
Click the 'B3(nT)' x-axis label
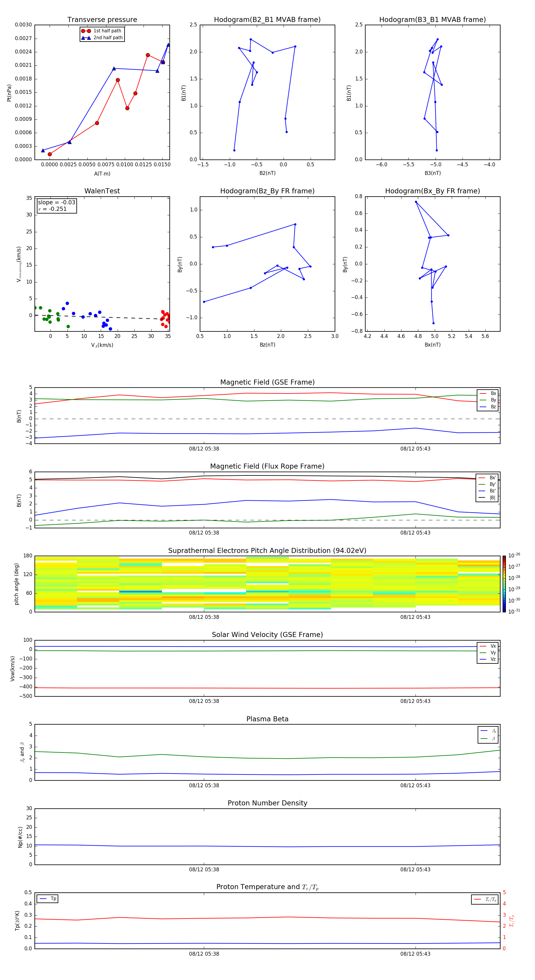pyautogui.click(x=432, y=173)
